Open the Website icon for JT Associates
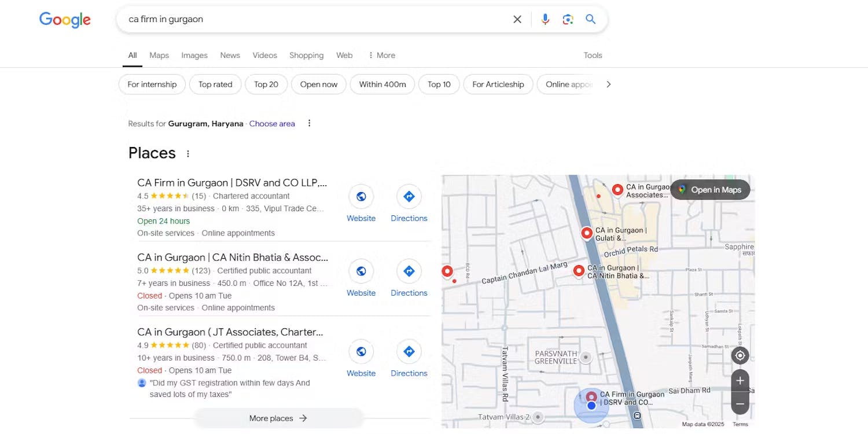The height and width of the screenshot is (434, 868). [361, 352]
